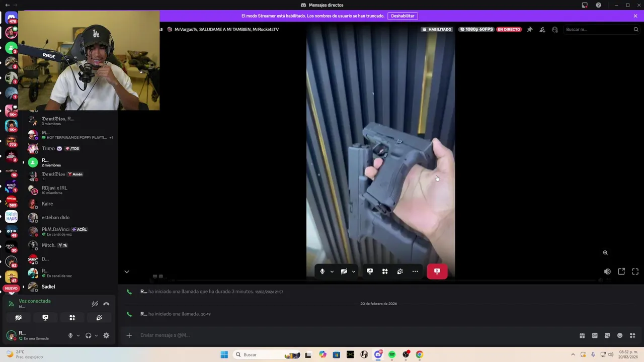Open soundboard icon in call controls
644x362 pixels.
(400, 271)
